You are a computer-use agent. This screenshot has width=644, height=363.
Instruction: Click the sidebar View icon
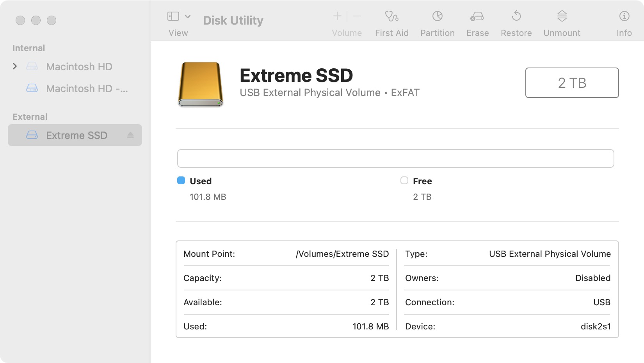pyautogui.click(x=173, y=16)
